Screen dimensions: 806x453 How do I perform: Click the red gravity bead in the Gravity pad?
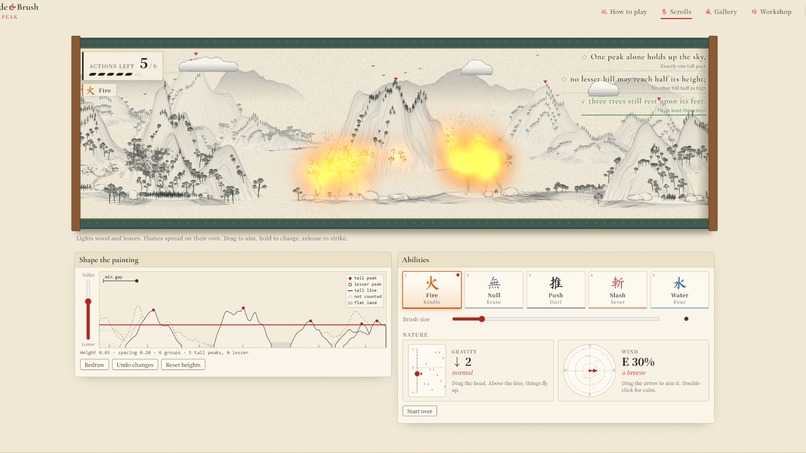(x=417, y=374)
